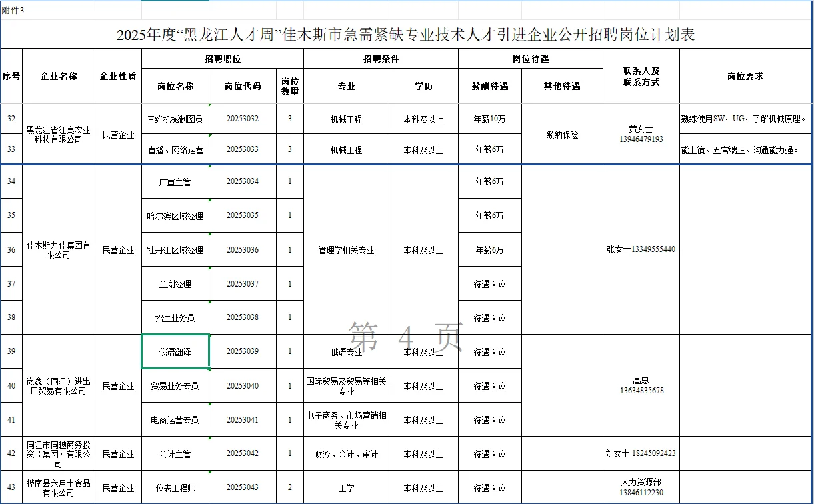
Task: Click company cell 黑龙江省红亮农业科技有限公司
Action: pyautogui.click(x=59, y=134)
